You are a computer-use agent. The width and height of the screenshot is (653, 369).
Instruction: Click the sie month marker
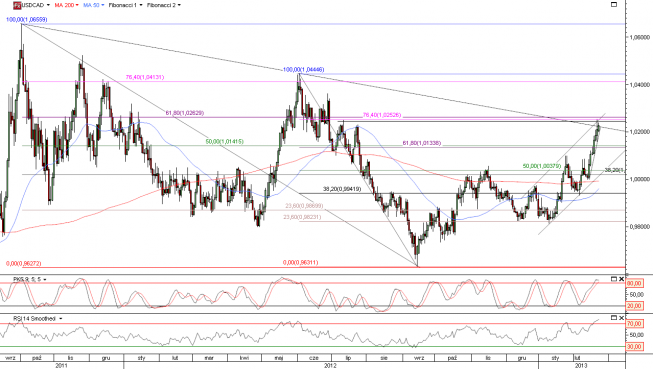384,358
